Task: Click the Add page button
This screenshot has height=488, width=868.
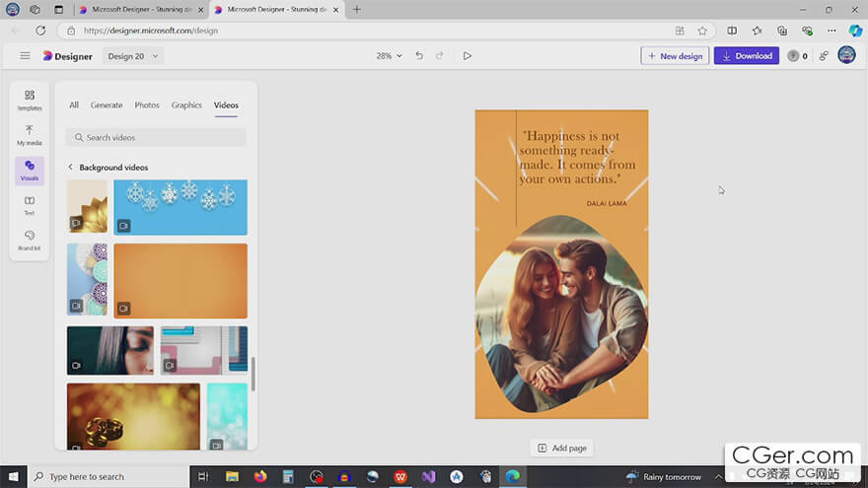Action: click(x=562, y=448)
